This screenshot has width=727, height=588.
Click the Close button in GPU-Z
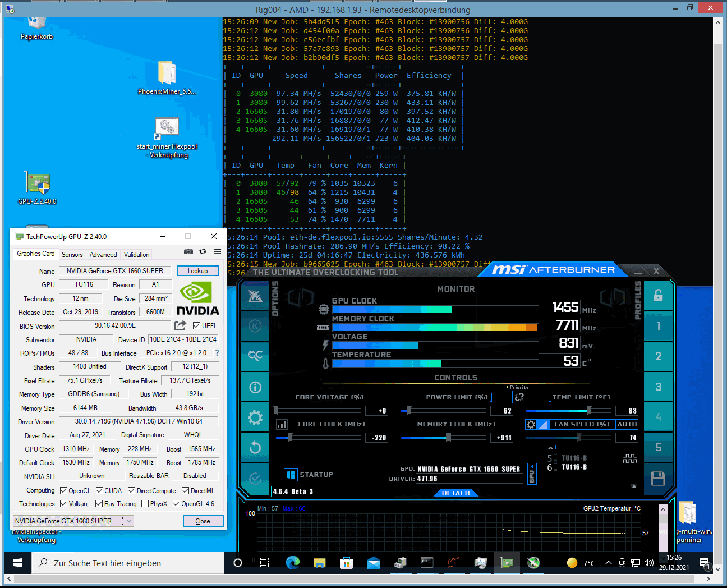pyautogui.click(x=203, y=521)
